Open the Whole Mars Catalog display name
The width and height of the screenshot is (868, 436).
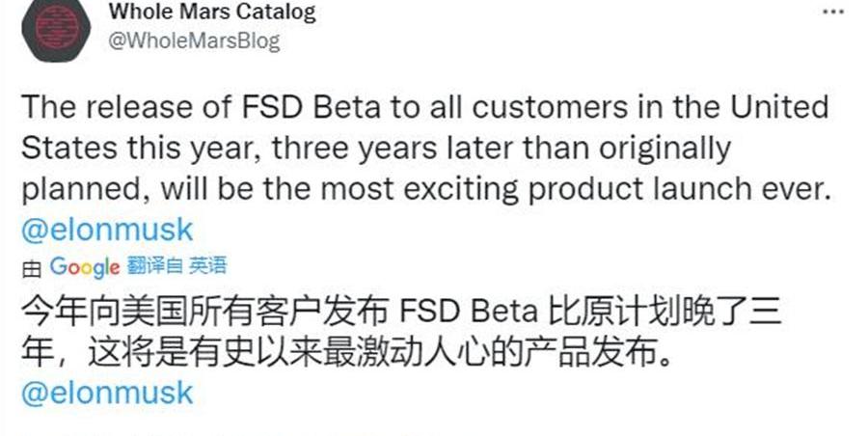[212, 11]
